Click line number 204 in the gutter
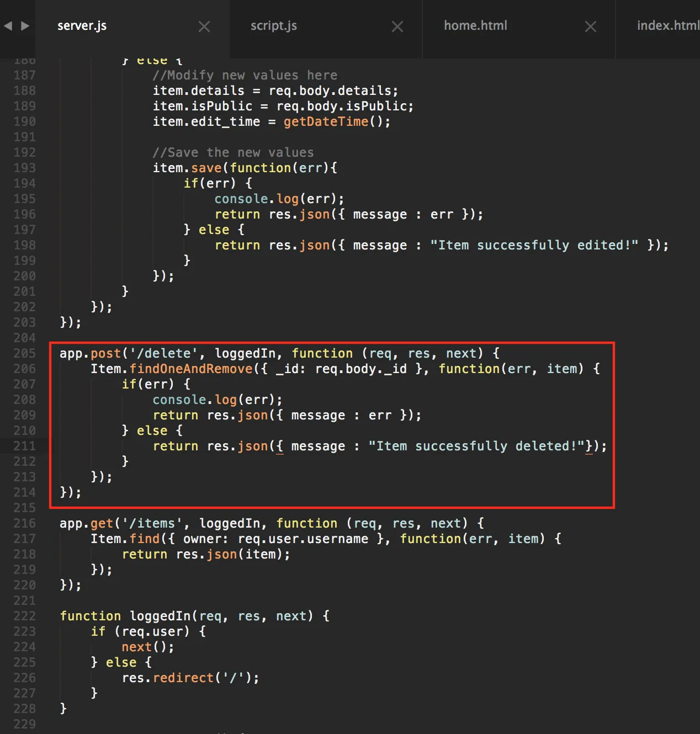Image resolution: width=700 pixels, height=734 pixels. coord(24,338)
